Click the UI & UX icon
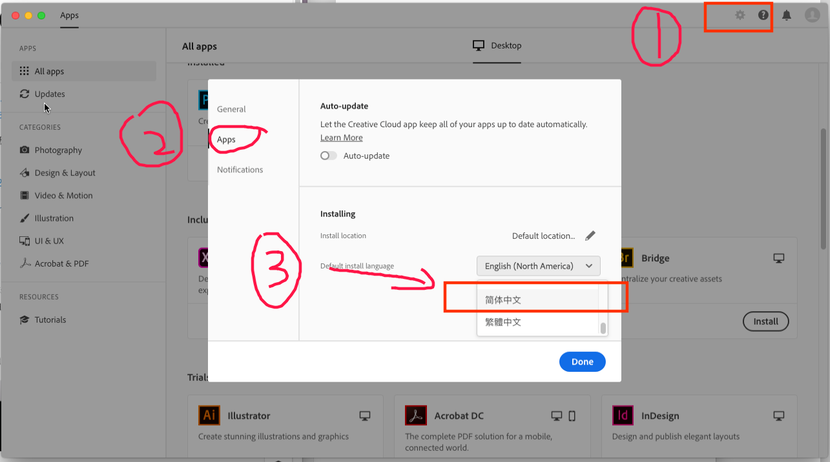The height and width of the screenshot is (462, 830). click(24, 241)
